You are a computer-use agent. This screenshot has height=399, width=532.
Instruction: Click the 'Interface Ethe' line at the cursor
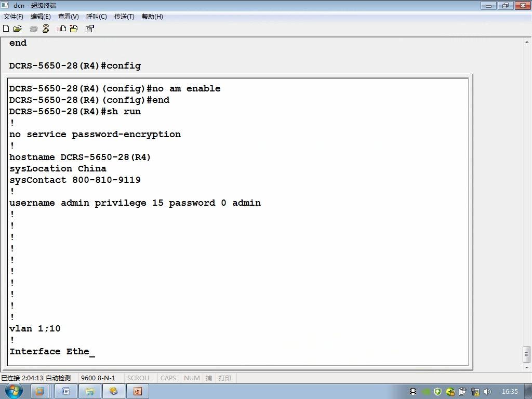52,352
